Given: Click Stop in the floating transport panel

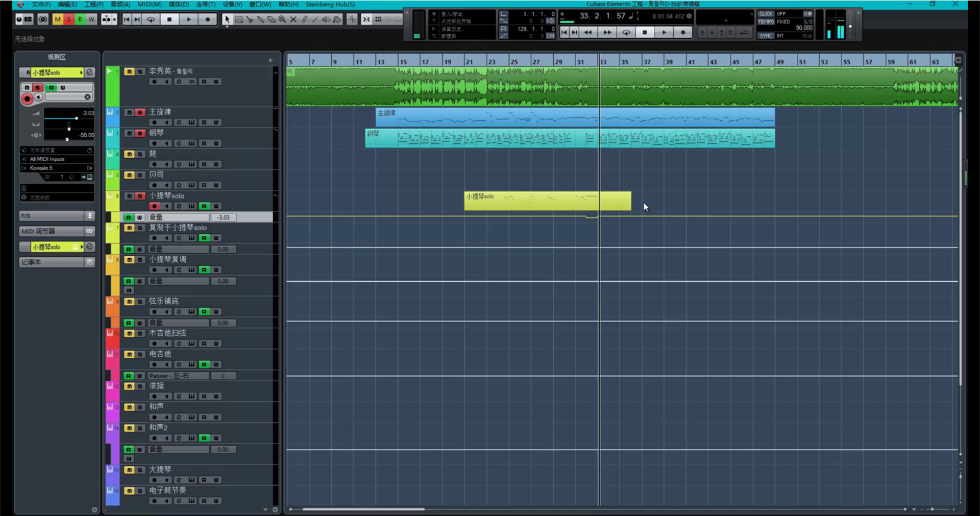Looking at the screenshot, I should click(x=645, y=32).
